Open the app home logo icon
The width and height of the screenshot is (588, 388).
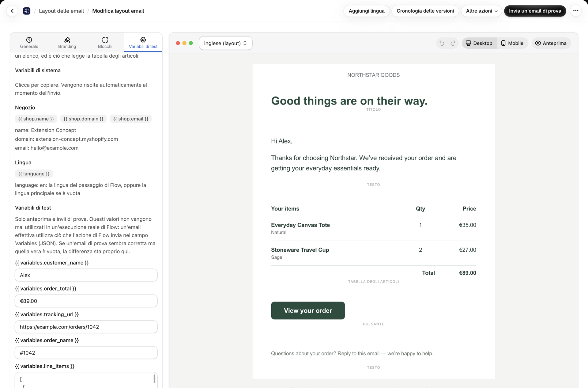(x=27, y=11)
